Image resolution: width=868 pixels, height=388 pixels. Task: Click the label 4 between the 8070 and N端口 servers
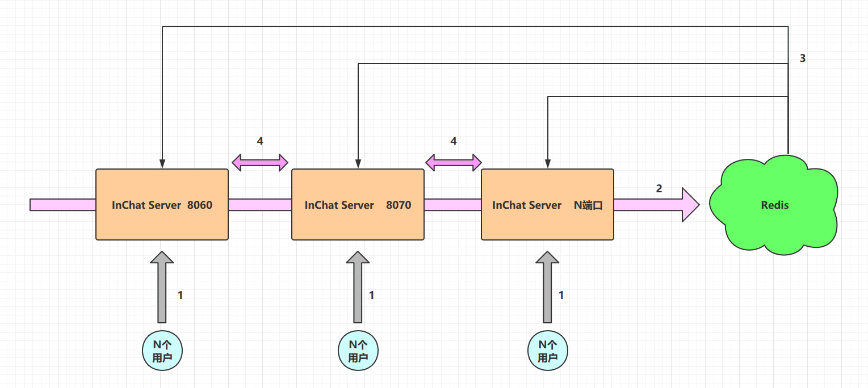click(x=454, y=141)
